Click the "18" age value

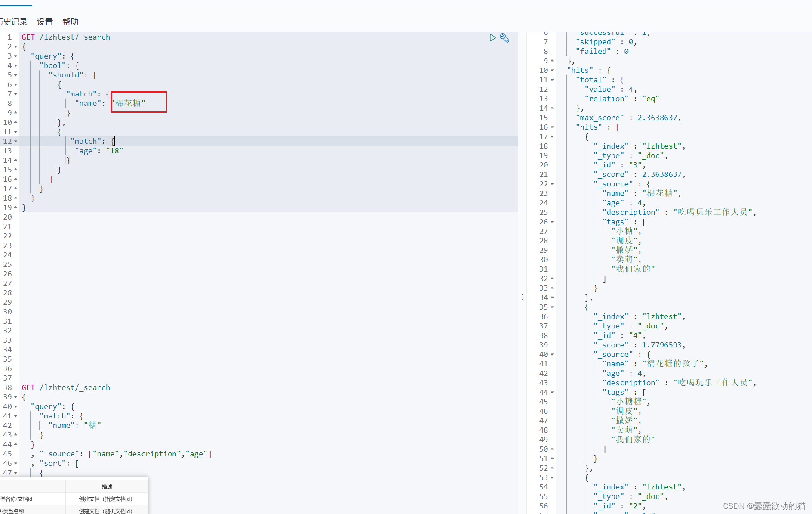[114, 151]
